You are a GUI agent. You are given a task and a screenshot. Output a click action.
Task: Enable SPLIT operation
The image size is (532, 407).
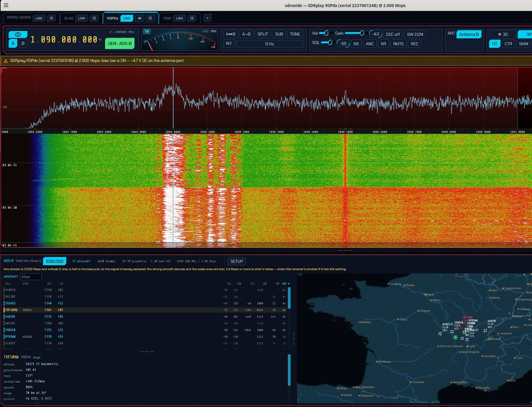[x=263, y=34]
